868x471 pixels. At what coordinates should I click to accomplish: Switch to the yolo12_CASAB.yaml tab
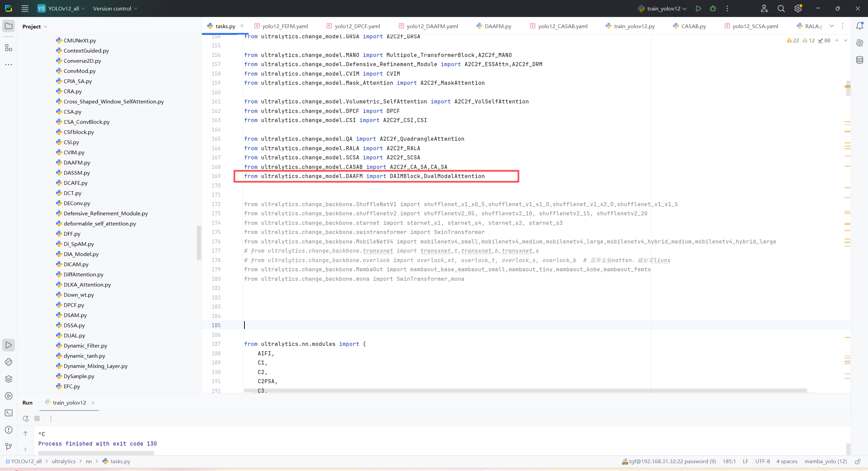(x=562, y=26)
